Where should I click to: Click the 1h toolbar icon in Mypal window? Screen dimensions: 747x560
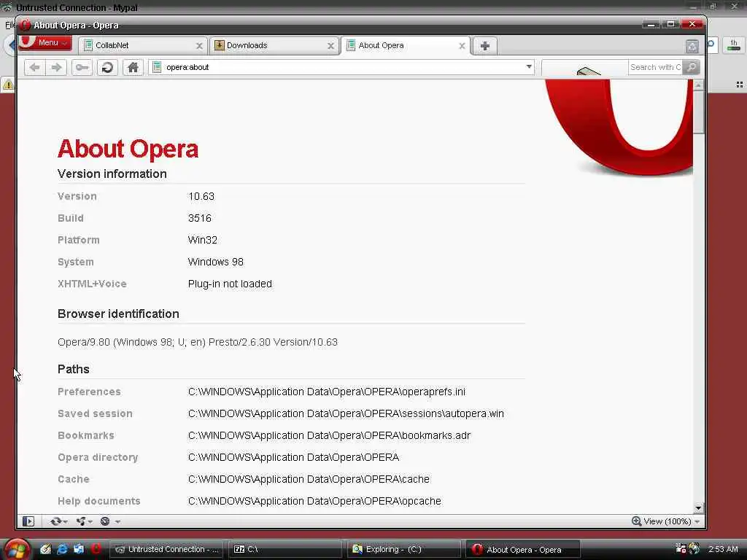tap(734, 45)
